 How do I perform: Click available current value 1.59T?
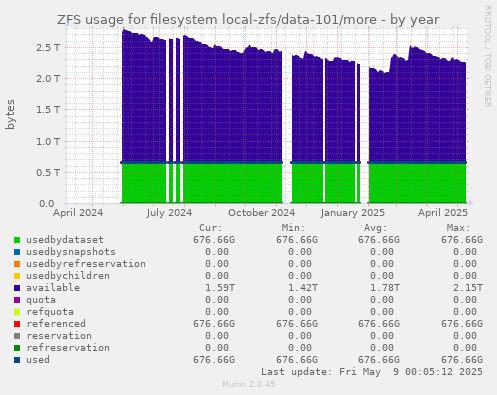coord(220,288)
